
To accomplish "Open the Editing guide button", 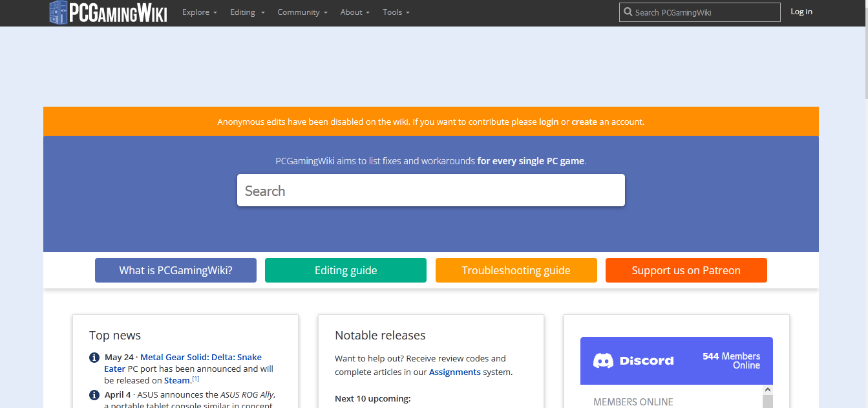I will [x=346, y=270].
